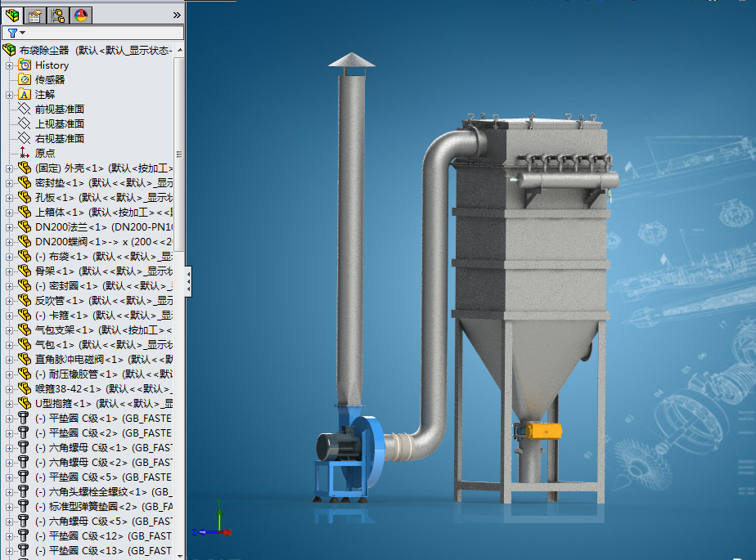This screenshot has width=756, height=560.
Task: Click the 孔板<1> part icon
Action: pyautogui.click(x=25, y=197)
